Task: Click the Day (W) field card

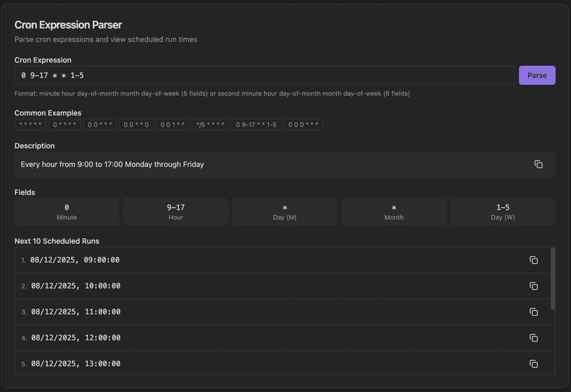Action: coord(503,211)
